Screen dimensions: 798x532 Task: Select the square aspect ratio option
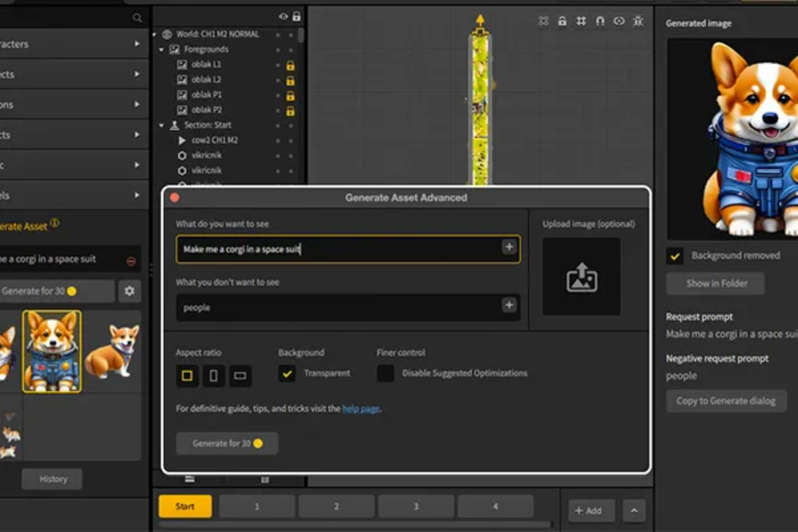pyautogui.click(x=187, y=376)
